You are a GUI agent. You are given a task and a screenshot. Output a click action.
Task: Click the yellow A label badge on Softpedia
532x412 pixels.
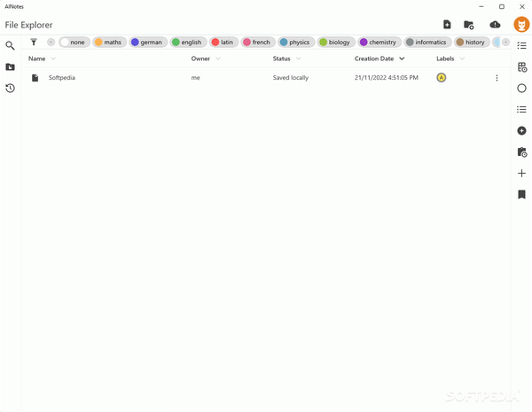441,78
